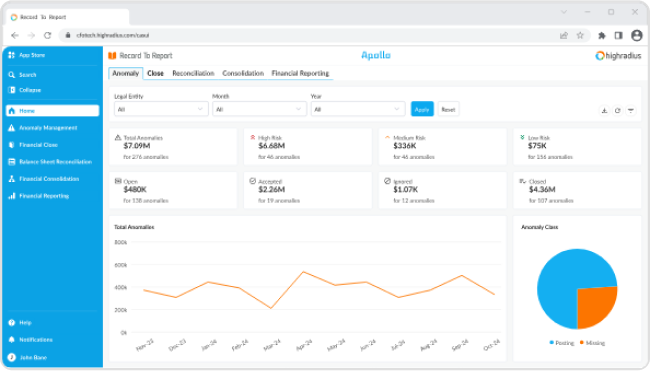The width and height of the screenshot is (650, 371).
Task: Open Balance Sheet Reconciliation in sidebar
Action: tap(50, 162)
